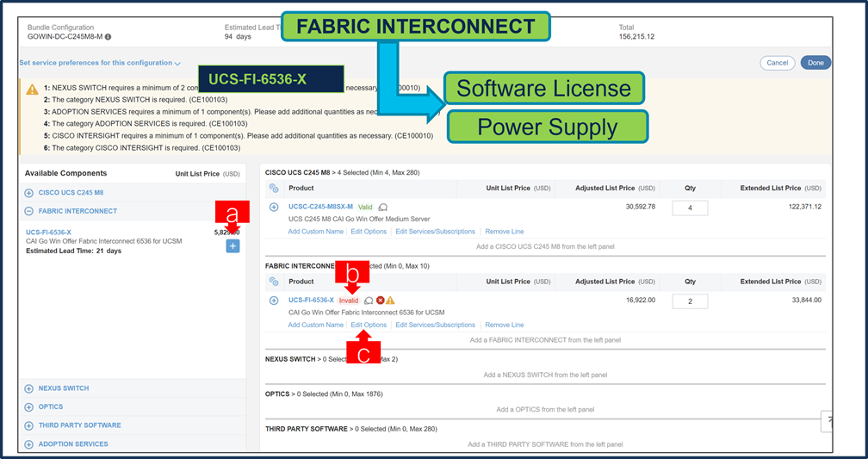Click the Done button
Viewport: 868px width, 459px height.
point(815,63)
